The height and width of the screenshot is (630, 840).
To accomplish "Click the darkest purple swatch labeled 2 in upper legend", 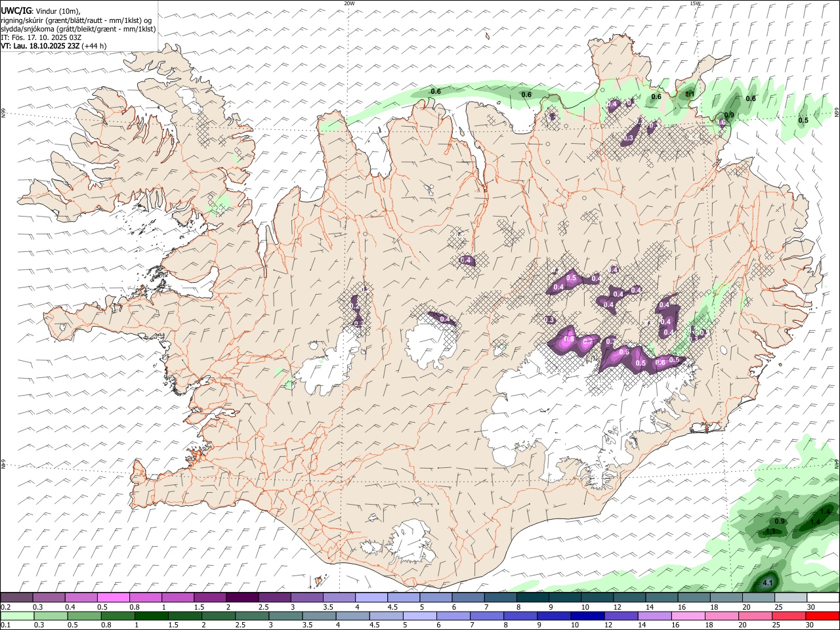I will (x=242, y=598).
